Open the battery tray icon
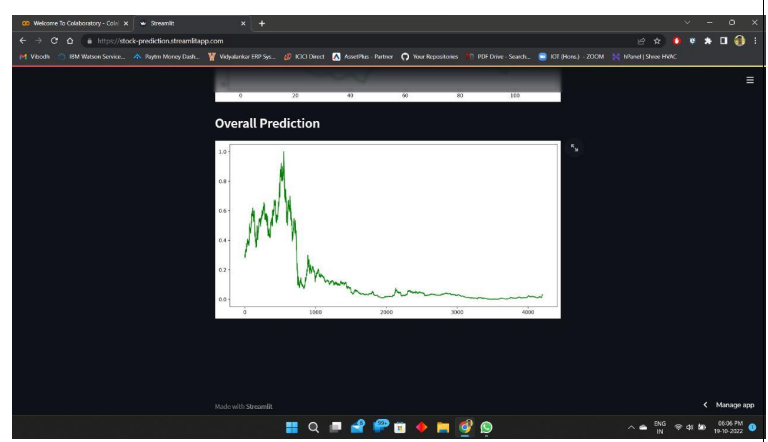Image resolution: width=768 pixels, height=442 pixels. click(x=702, y=427)
